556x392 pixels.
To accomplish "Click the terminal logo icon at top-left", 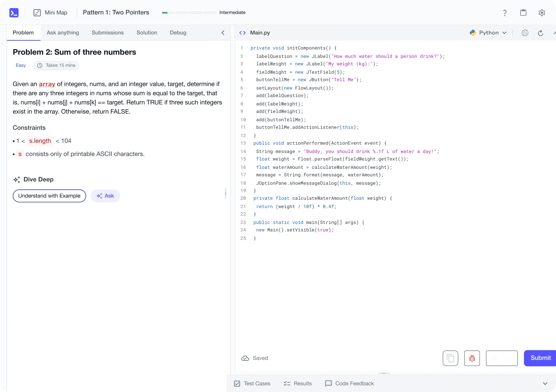I will click(x=14, y=13).
